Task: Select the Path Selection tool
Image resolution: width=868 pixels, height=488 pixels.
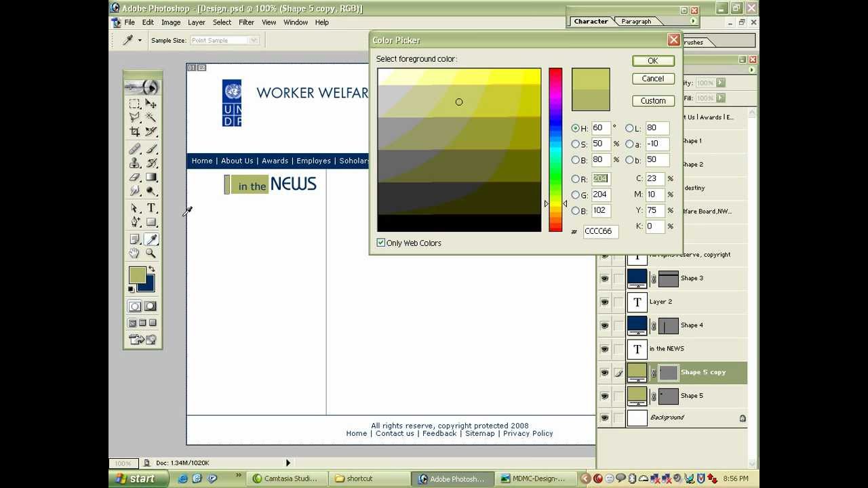Action: (x=134, y=208)
